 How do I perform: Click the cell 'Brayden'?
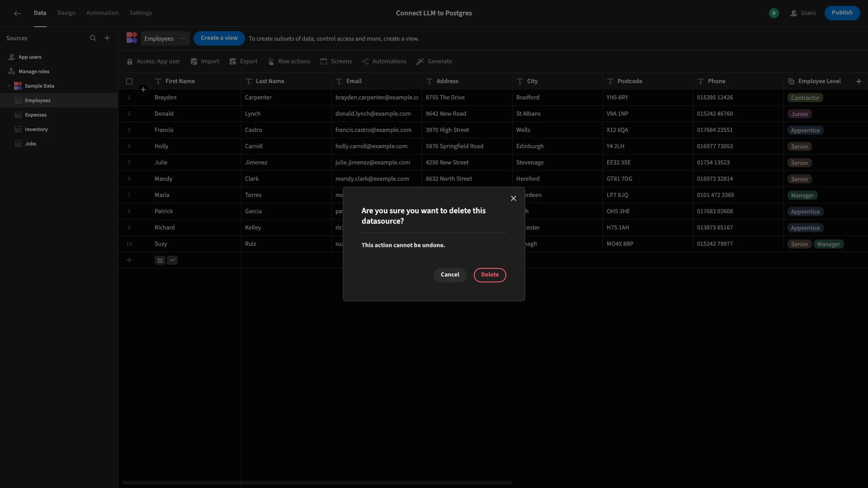click(x=196, y=98)
